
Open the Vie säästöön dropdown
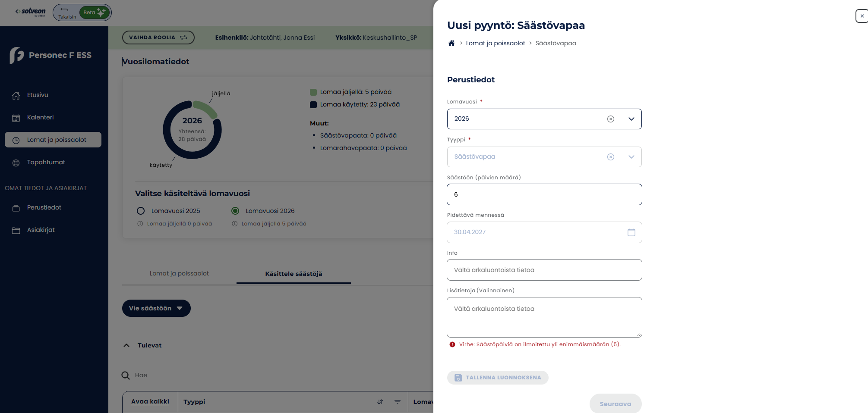point(156,308)
